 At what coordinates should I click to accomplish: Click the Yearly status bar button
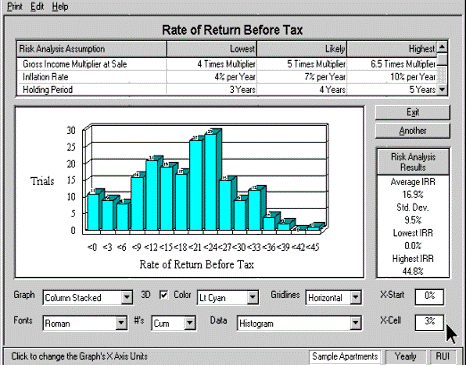click(x=405, y=357)
